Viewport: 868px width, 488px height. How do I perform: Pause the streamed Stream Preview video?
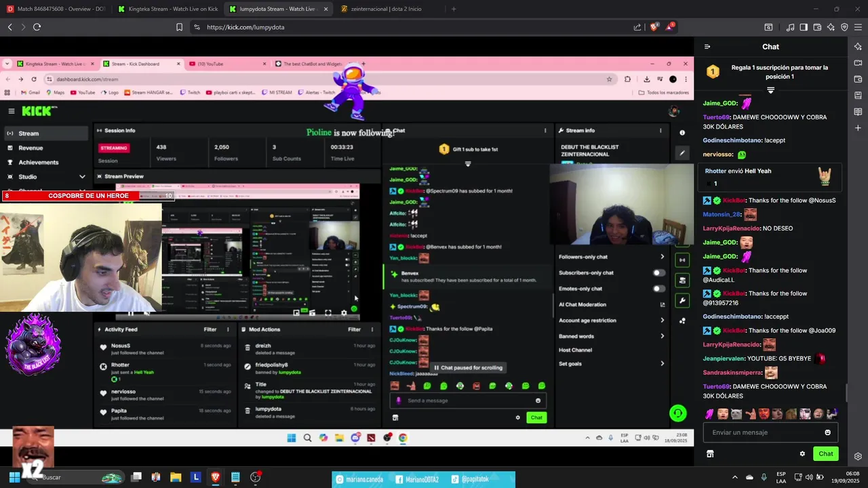131,313
